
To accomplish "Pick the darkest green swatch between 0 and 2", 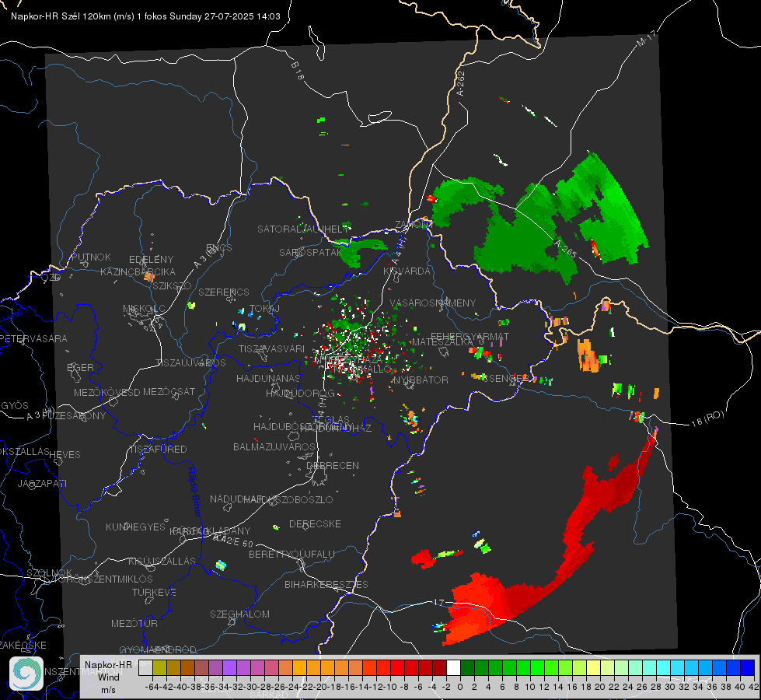I will tap(467, 667).
